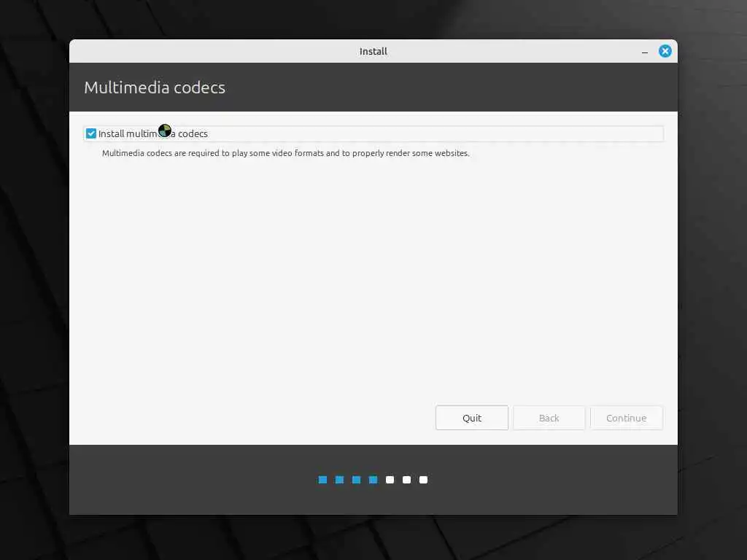747x560 pixels.
Task: Select the fourth blue progress step square
Action: [373, 480]
